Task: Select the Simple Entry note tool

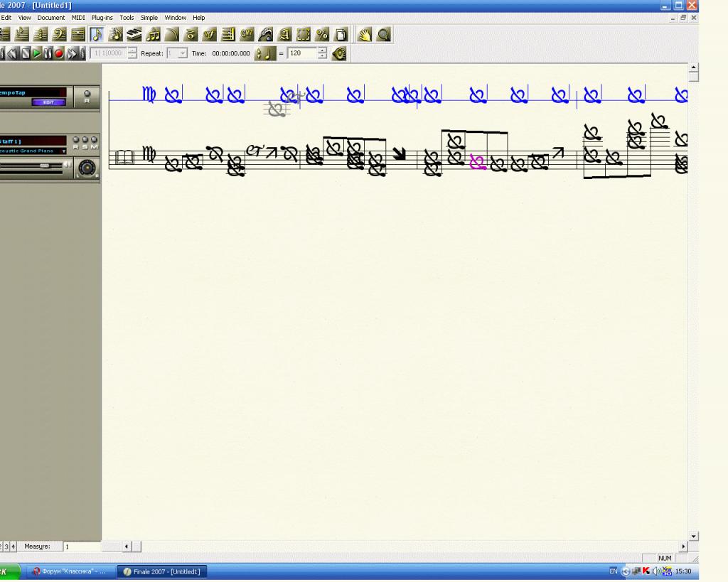Action: coord(97,34)
